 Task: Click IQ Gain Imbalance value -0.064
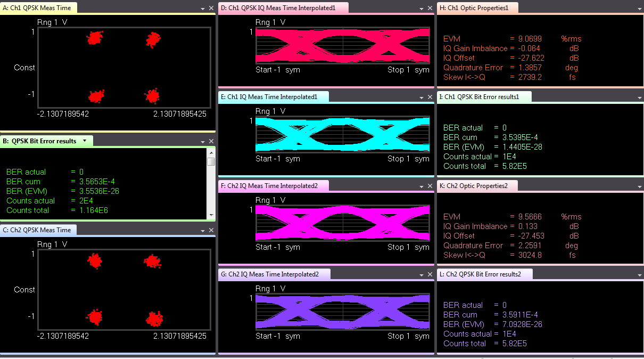(529, 48)
